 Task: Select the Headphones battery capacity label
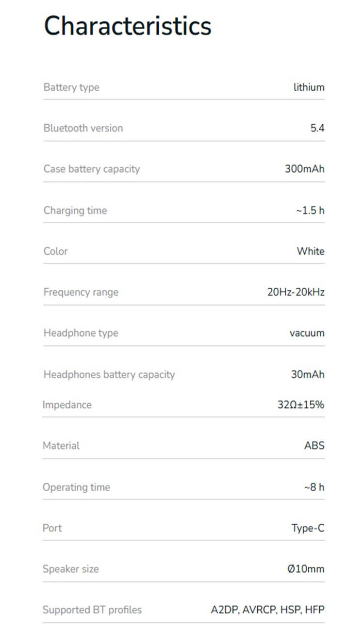pyautogui.click(x=109, y=374)
